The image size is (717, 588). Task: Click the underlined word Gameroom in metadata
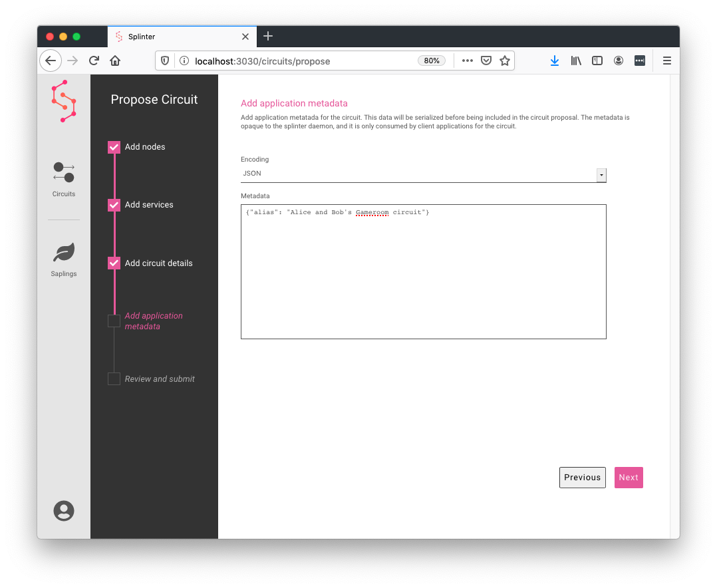point(372,212)
